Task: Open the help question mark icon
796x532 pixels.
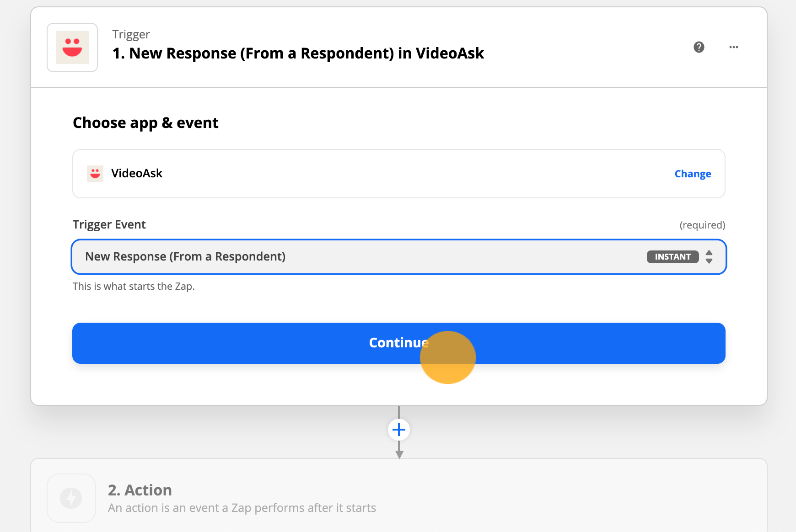Action: pyautogui.click(x=699, y=47)
